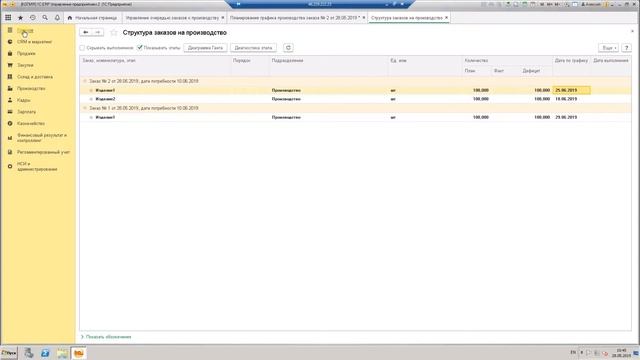Open the history clock icon
The height and width of the screenshot is (360, 640).
[33, 18]
